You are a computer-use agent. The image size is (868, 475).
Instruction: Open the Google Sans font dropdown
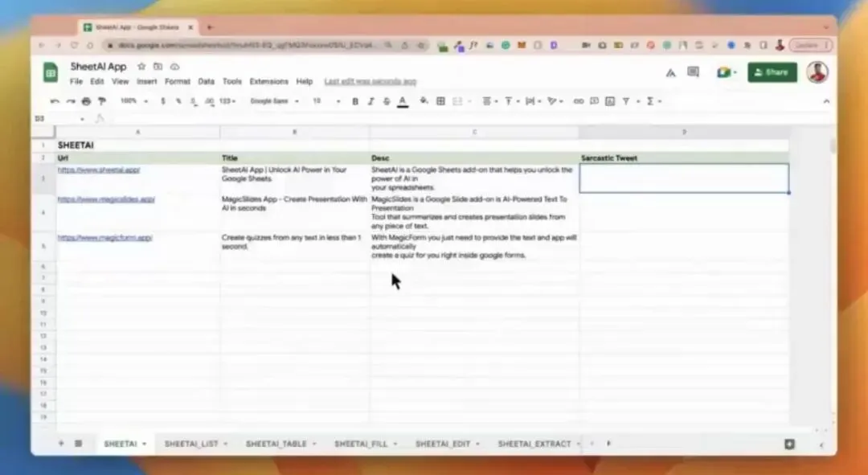(x=275, y=101)
